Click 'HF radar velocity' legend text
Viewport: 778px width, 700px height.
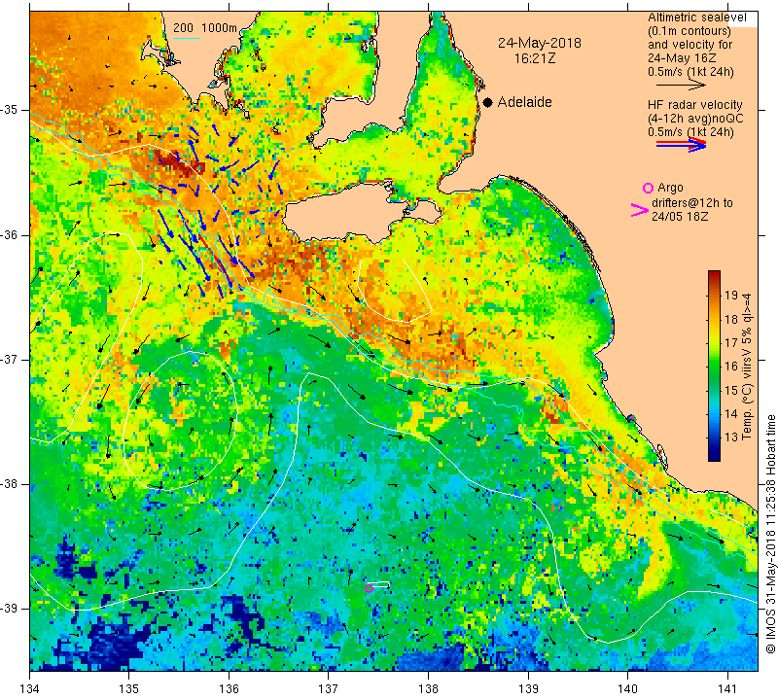click(x=694, y=105)
